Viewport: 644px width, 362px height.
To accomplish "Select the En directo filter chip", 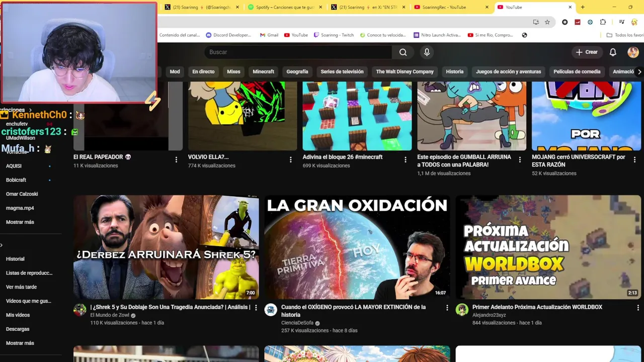I will (203, 71).
